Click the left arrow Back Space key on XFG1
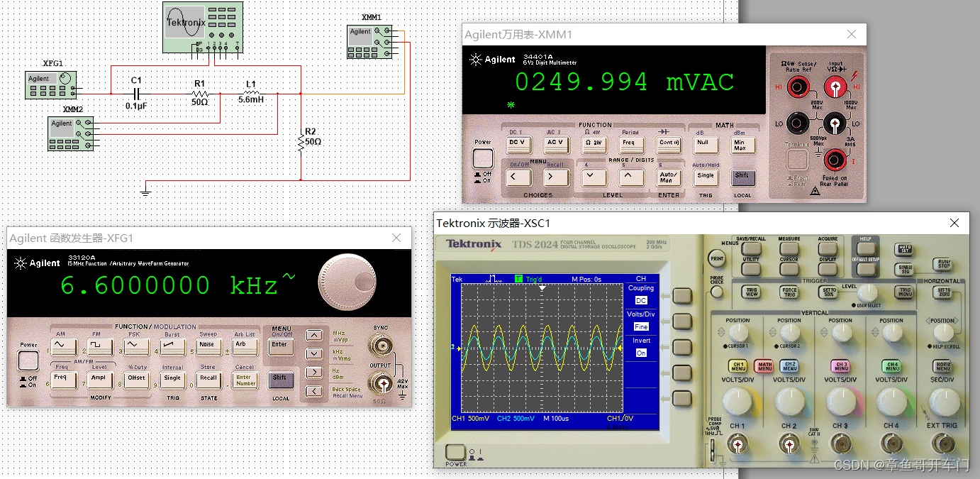 point(313,391)
